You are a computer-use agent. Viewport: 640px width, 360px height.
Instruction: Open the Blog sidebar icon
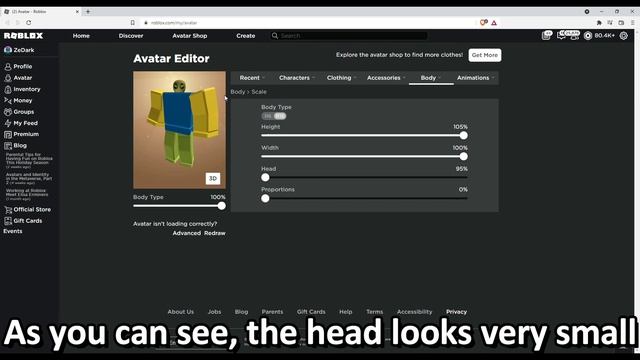point(8,146)
